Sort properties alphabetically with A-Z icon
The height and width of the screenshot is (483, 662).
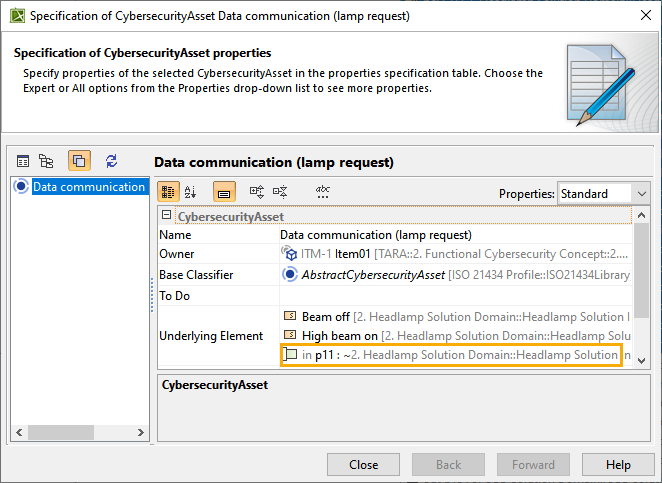(x=191, y=192)
